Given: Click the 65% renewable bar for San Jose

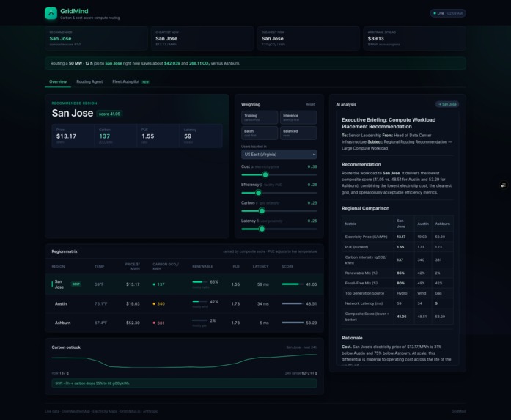Looking at the screenshot, I should pos(199,282).
